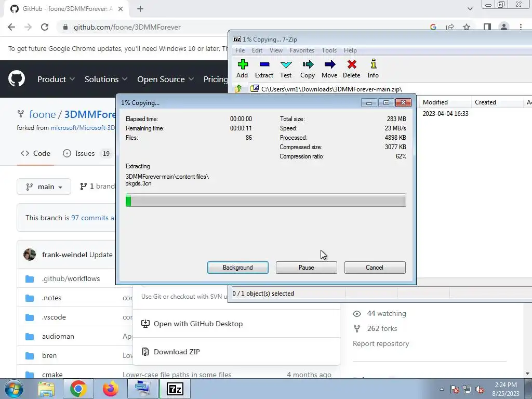
Task: Open Chrome side panel icon
Action: (x=487, y=27)
